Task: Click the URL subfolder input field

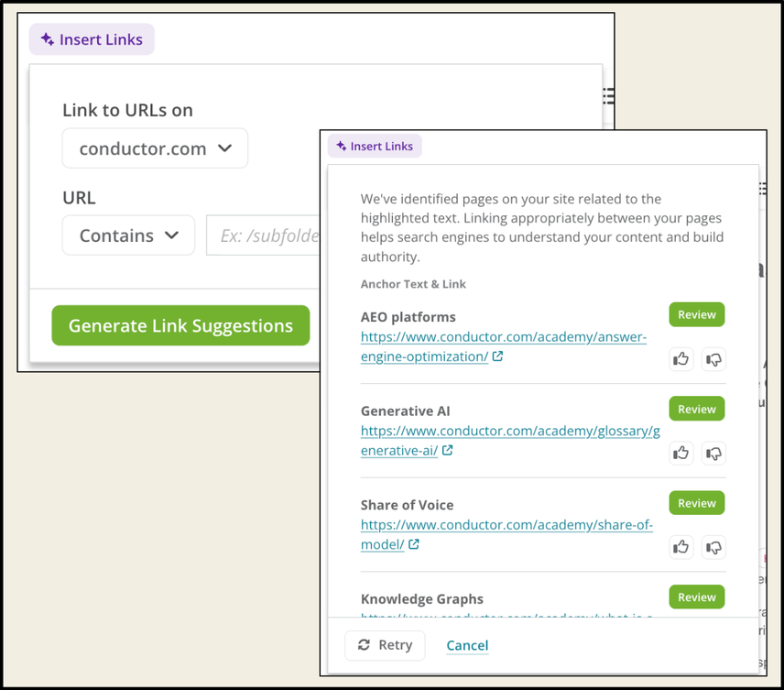Action: 263,235
